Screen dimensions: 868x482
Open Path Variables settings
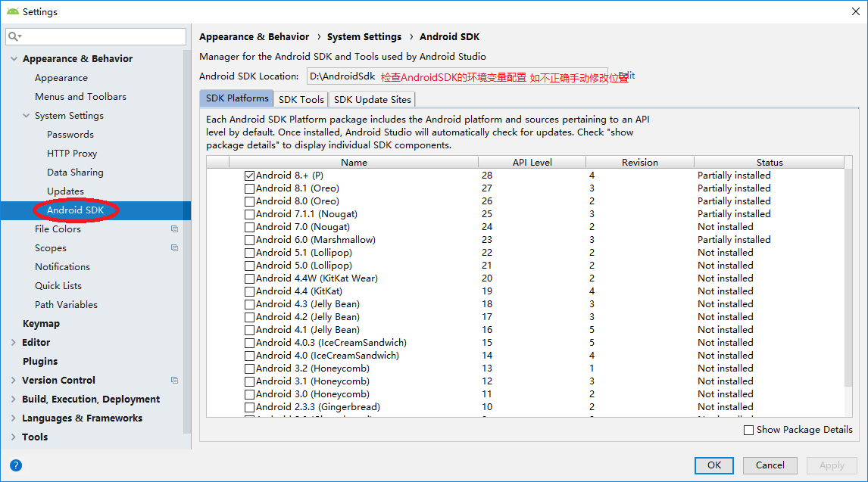click(x=66, y=305)
